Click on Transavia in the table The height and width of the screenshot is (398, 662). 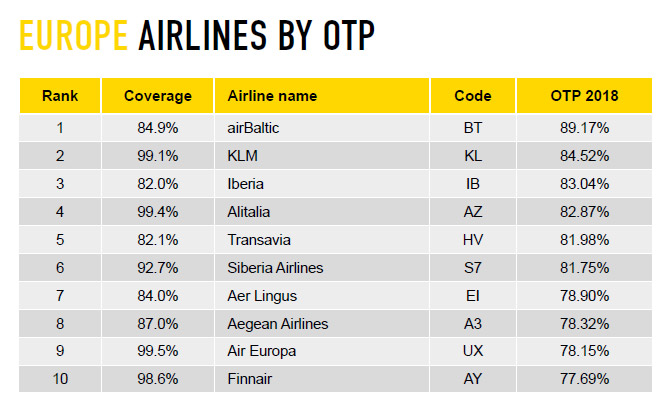(x=259, y=240)
